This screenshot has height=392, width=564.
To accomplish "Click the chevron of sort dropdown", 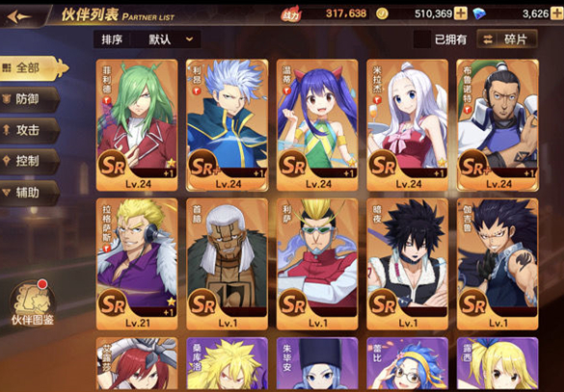I will 189,39.
